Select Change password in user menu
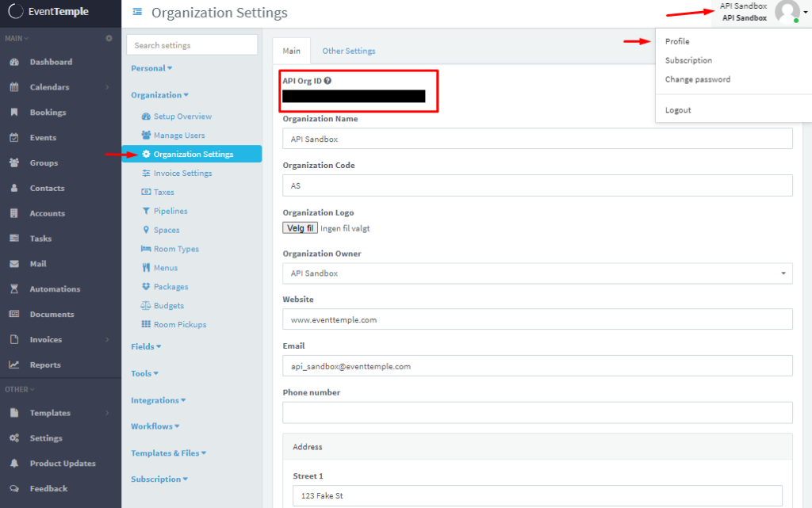The height and width of the screenshot is (508, 812). click(x=698, y=79)
